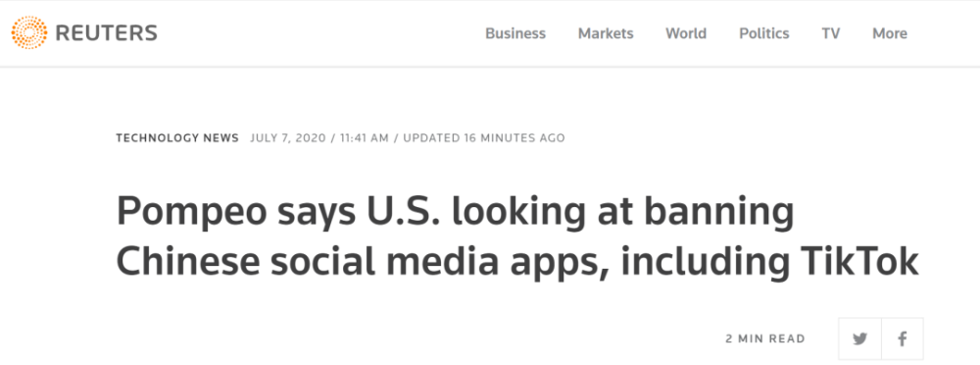980x365 pixels.
Task: Click the word Chinese in the headline
Action: click(189, 263)
